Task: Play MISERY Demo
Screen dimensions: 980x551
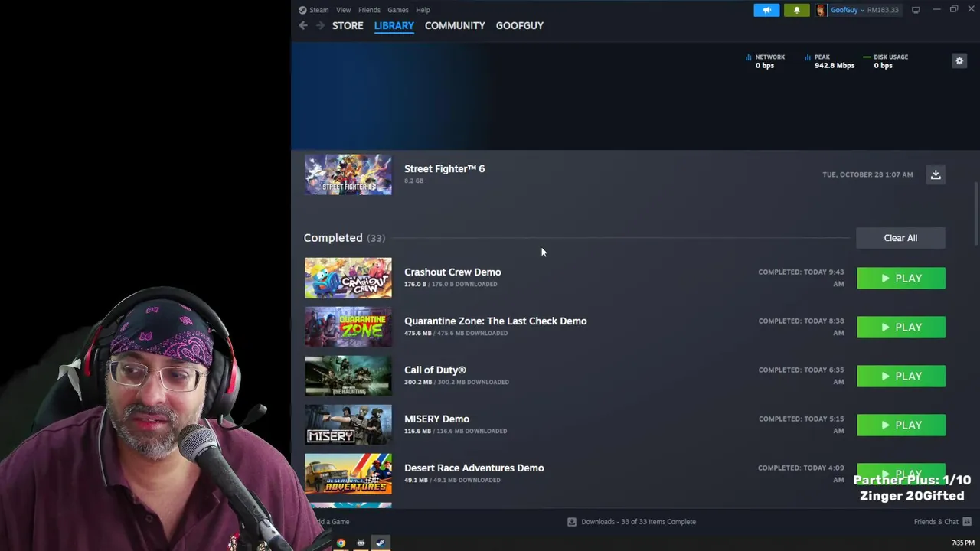Action: click(x=901, y=425)
